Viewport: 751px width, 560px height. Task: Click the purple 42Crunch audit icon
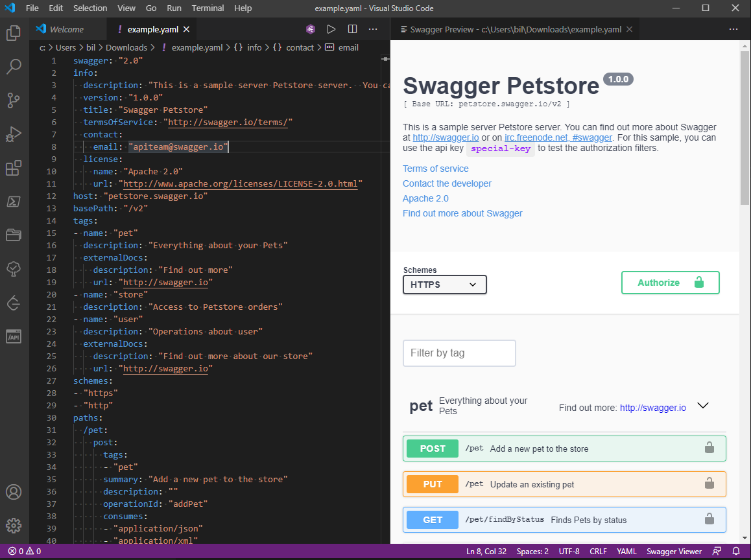tap(310, 29)
